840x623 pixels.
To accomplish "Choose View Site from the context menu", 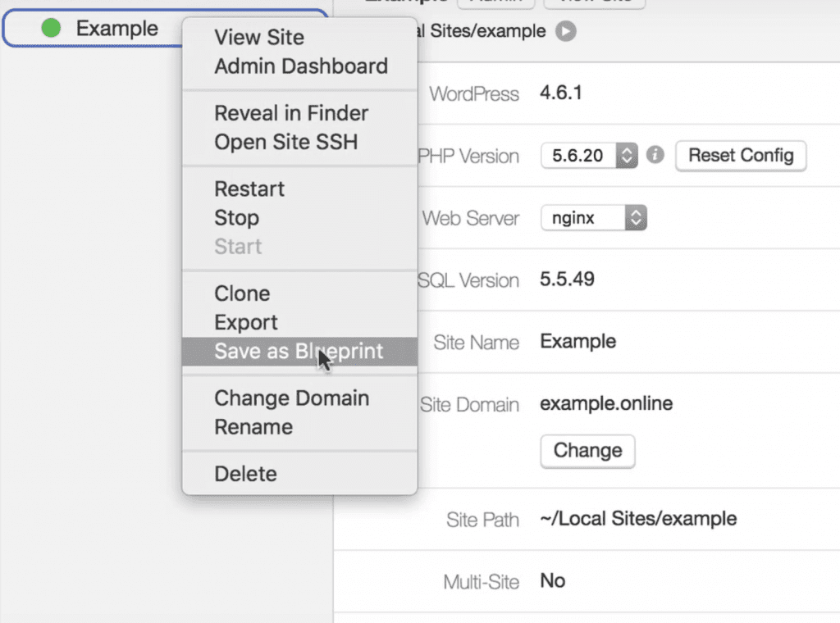I will coord(259,38).
